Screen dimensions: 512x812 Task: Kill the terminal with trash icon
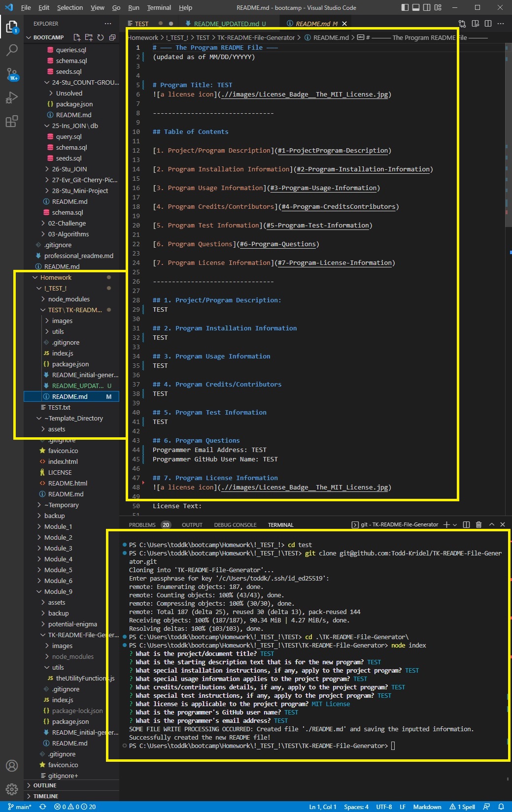pyautogui.click(x=478, y=525)
